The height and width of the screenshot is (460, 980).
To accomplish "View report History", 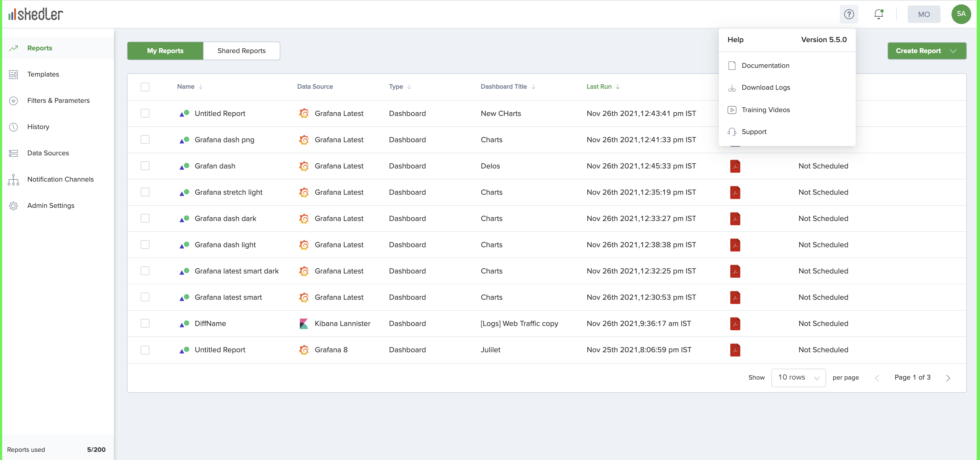I will pos(38,127).
